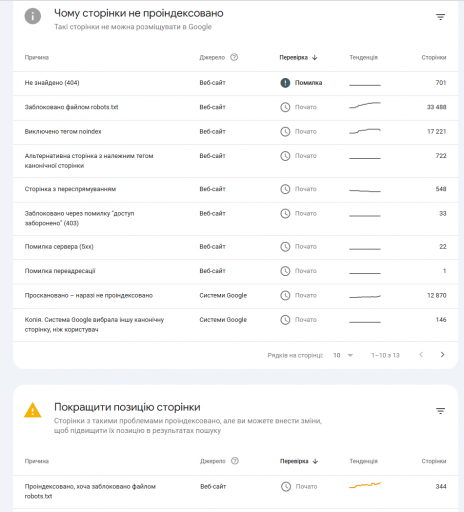Viewport: 464px width, 512px height.
Task: Open filter icon for not-indexed pages table
Action: (440, 17)
